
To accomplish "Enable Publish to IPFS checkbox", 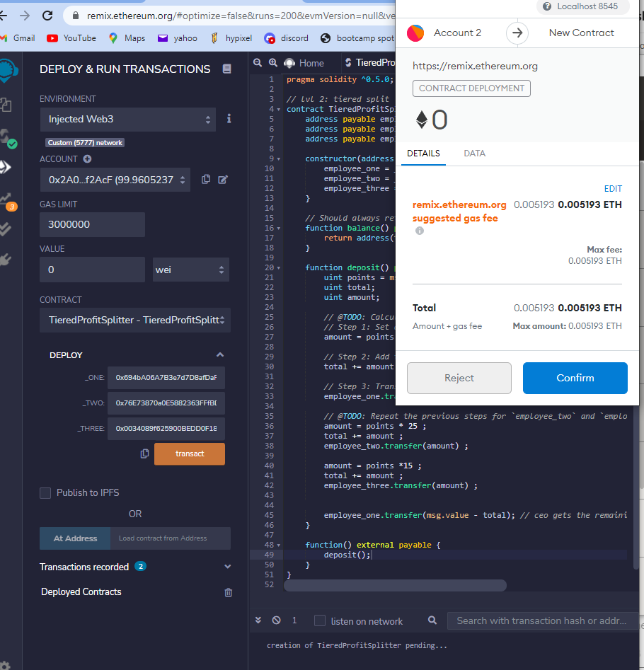I will (x=45, y=493).
